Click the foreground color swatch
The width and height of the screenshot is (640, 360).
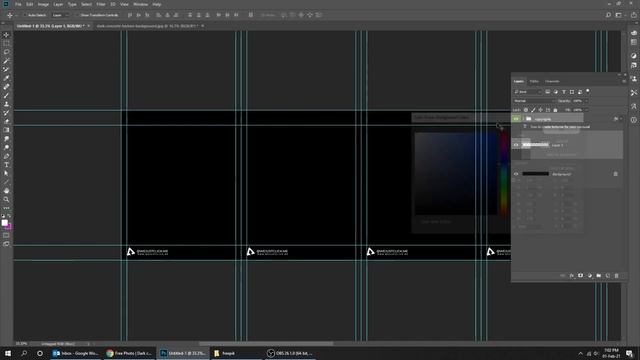[4, 223]
